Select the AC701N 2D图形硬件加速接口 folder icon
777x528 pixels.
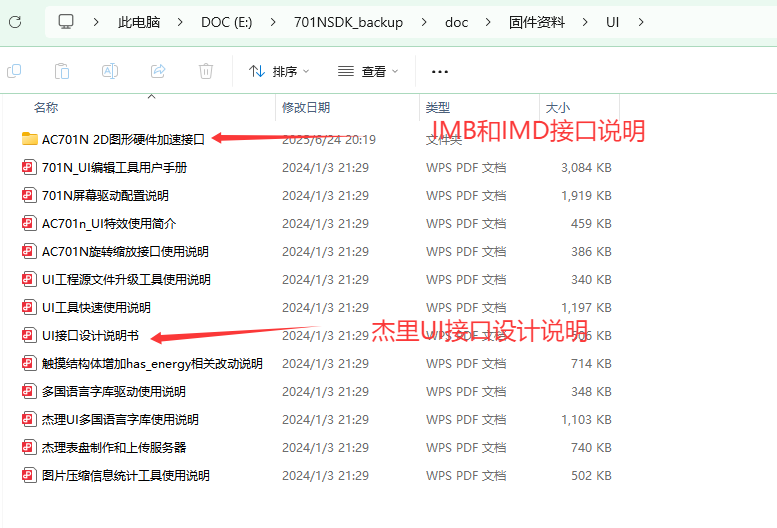pyautogui.click(x=30, y=139)
